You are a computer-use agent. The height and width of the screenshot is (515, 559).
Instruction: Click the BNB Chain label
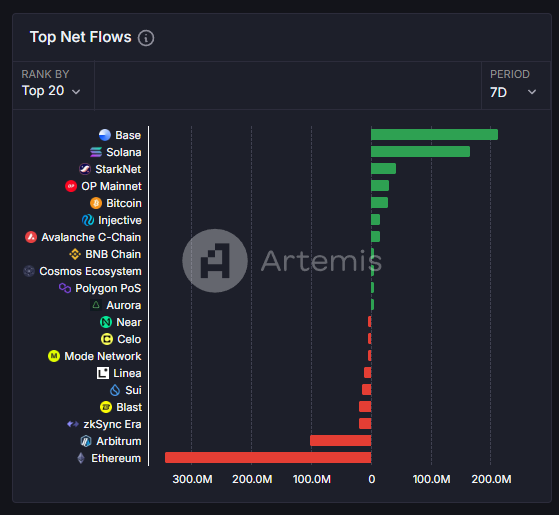pyautogui.click(x=113, y=254)
